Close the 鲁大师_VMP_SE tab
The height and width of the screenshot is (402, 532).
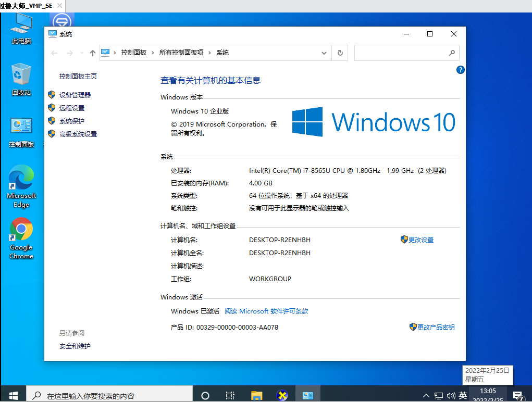point(59,6)
